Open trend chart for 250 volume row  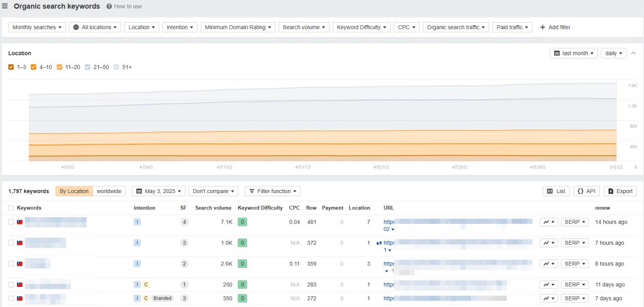point(548,284)
